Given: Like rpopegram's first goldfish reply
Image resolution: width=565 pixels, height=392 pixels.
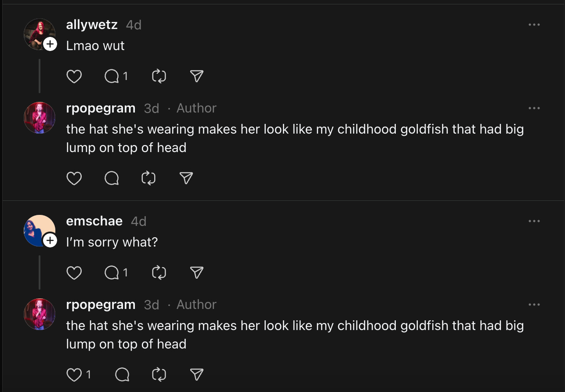Looking at the screenshot, I should click(x=74, y=178).
